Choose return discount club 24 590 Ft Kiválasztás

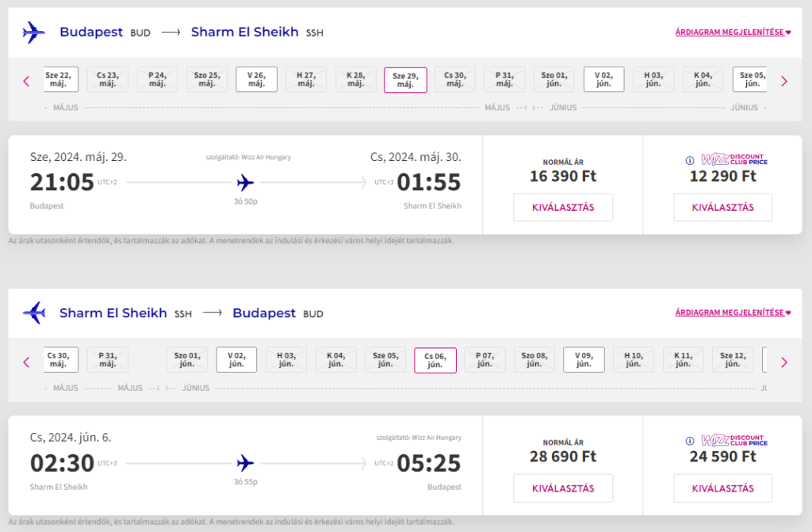click(723, 488)
